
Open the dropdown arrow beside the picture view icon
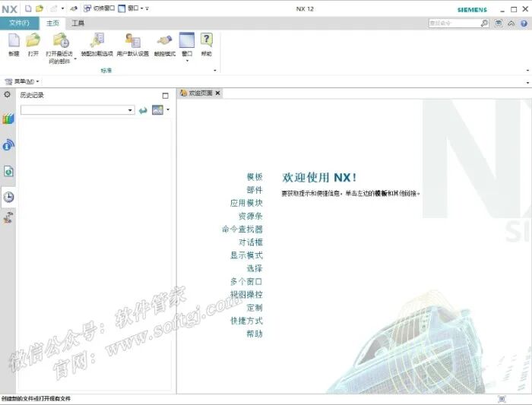(x=168, y=109)
